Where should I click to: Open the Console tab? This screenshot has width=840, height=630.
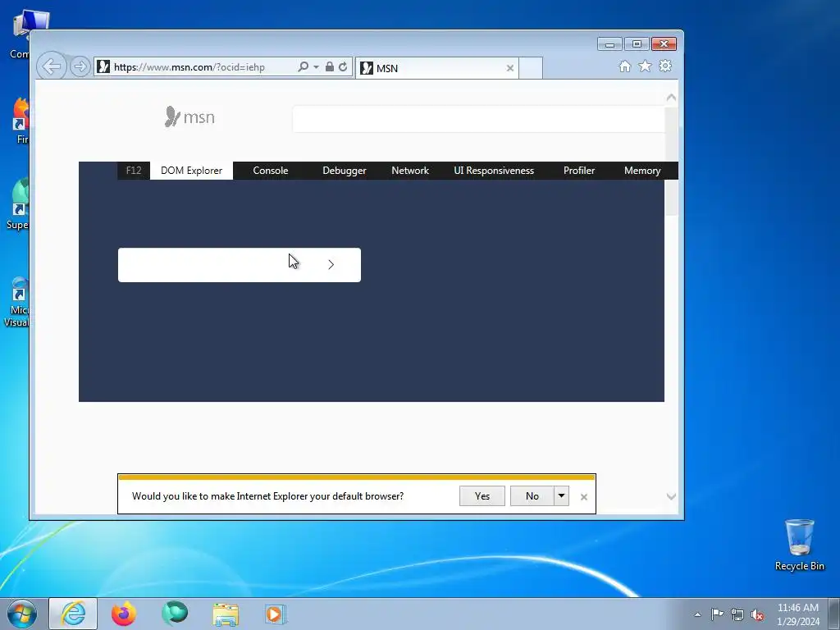(271, 171)
